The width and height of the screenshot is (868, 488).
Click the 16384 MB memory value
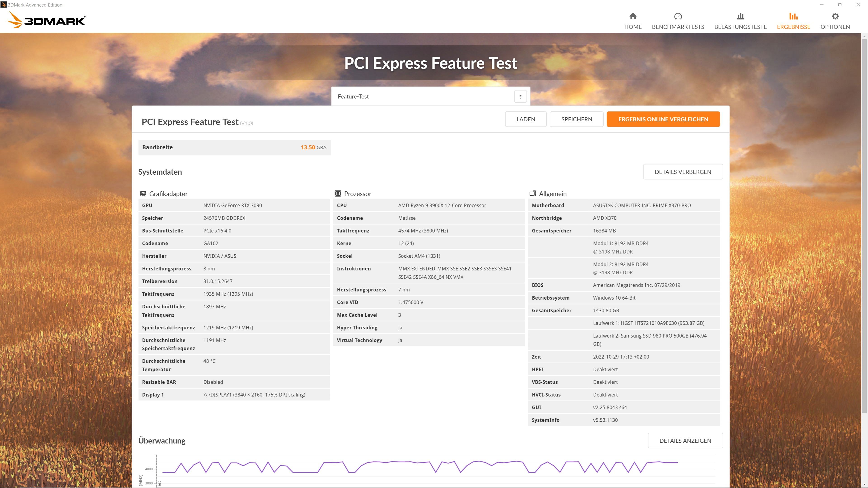604,231
